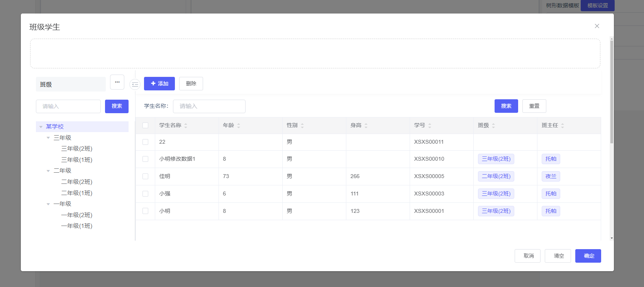644x287 pixels.
Task: Click the ellipsis more-options button beside 班级
Action: pyautogui.click(x=117, y=82)
